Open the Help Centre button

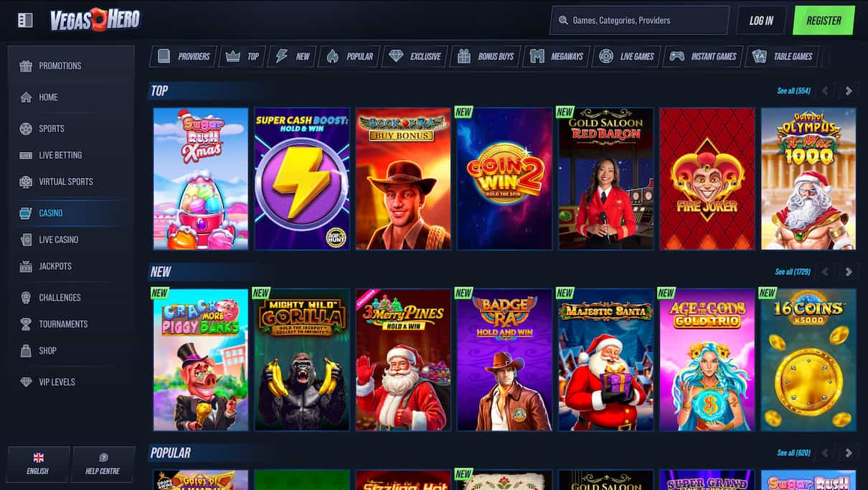pos(103,464)
